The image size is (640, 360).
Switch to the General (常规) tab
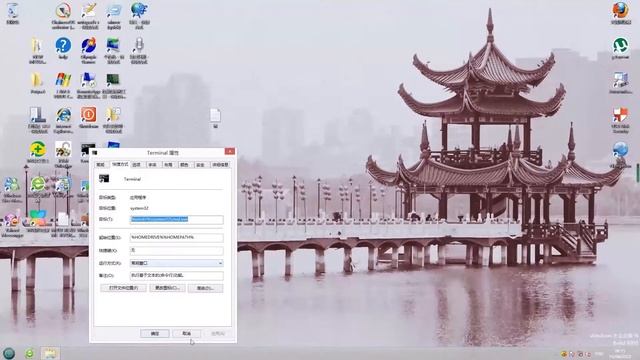coord(100,165)
